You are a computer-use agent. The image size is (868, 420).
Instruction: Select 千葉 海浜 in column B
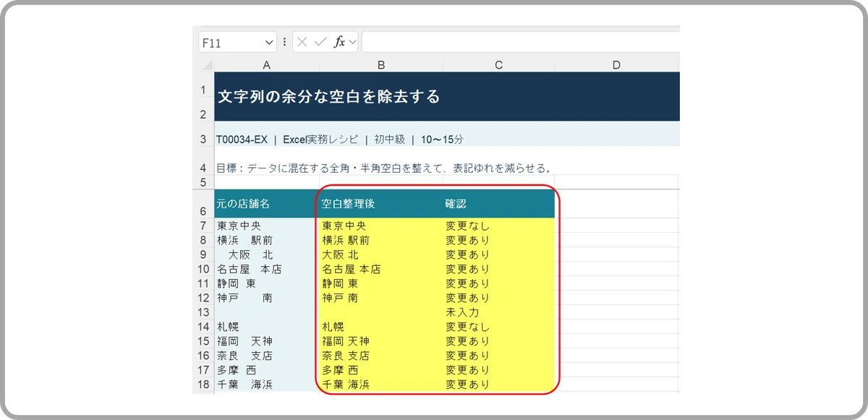(x=381, y=385)
